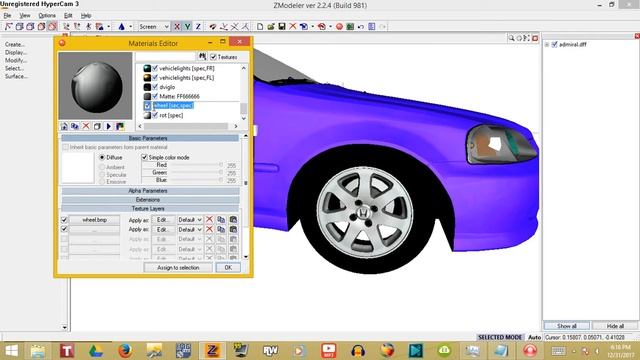The image size is (640, 360).
Task: Toggle vehiclelights [spec,FR] material checkbox
Action: click(155, 68)
